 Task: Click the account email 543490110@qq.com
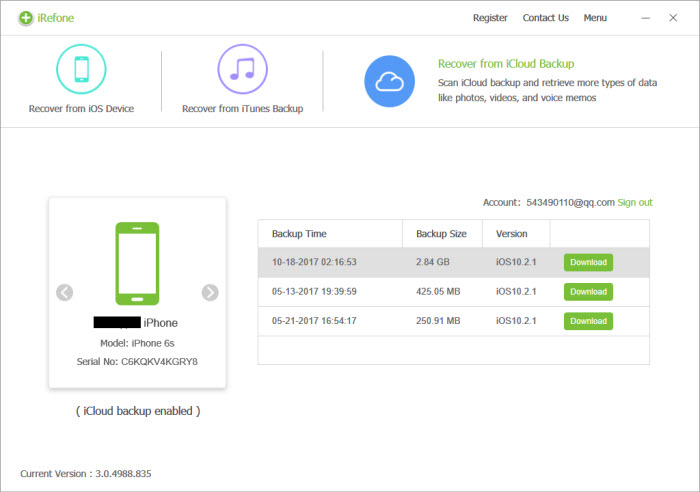click(x=570, y=203)
